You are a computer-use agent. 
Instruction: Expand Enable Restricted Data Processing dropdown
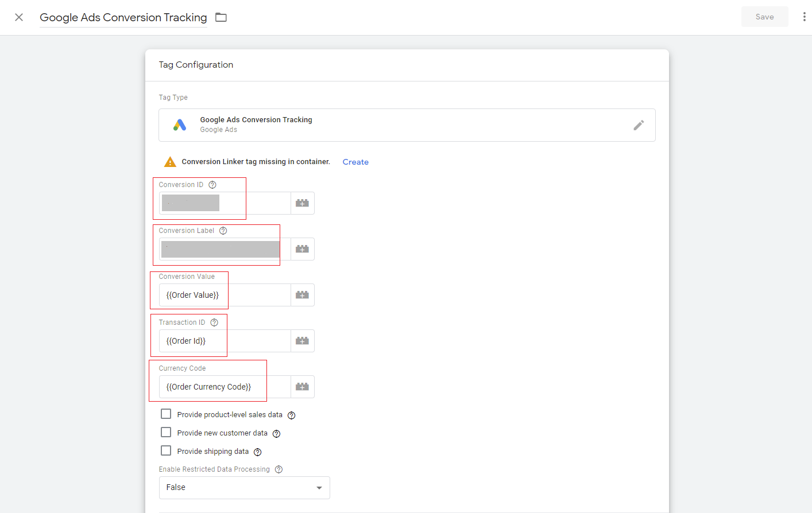(x=244, y=488)
